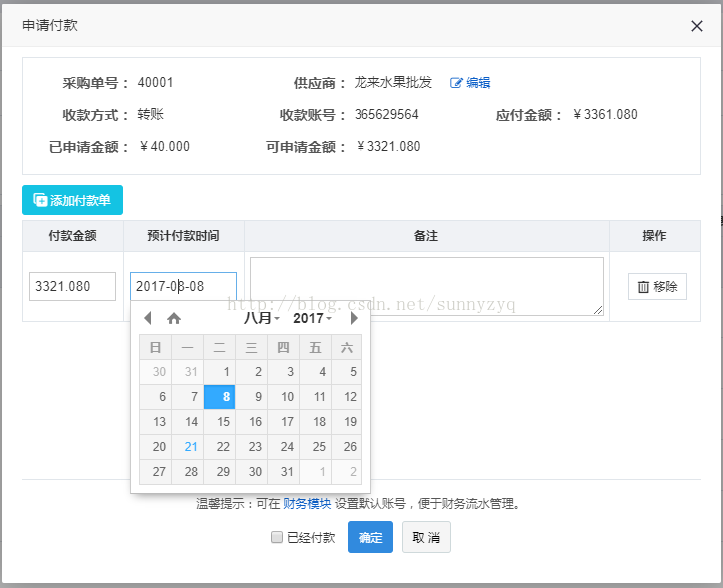The image size is (723, 588).
Task: Click the 预计付款时间 column header
Action: point(183,236)
